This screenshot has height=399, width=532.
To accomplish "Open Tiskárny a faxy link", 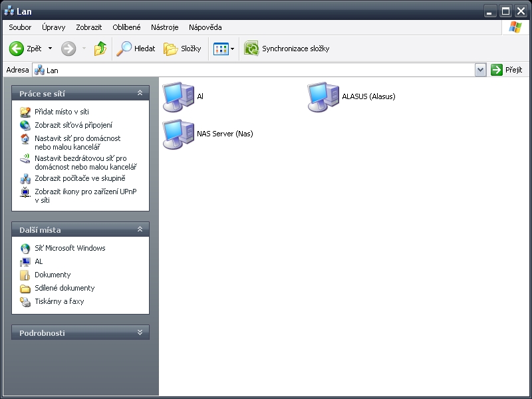I will [59, 301].
